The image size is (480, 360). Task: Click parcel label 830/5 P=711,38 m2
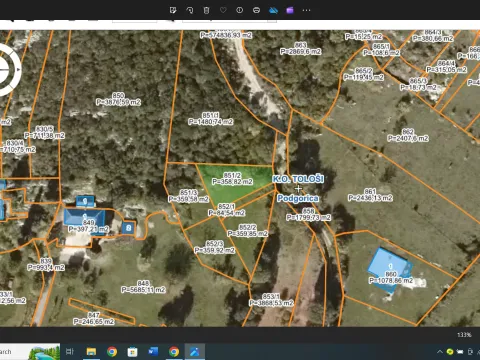[x=44, y=132]
